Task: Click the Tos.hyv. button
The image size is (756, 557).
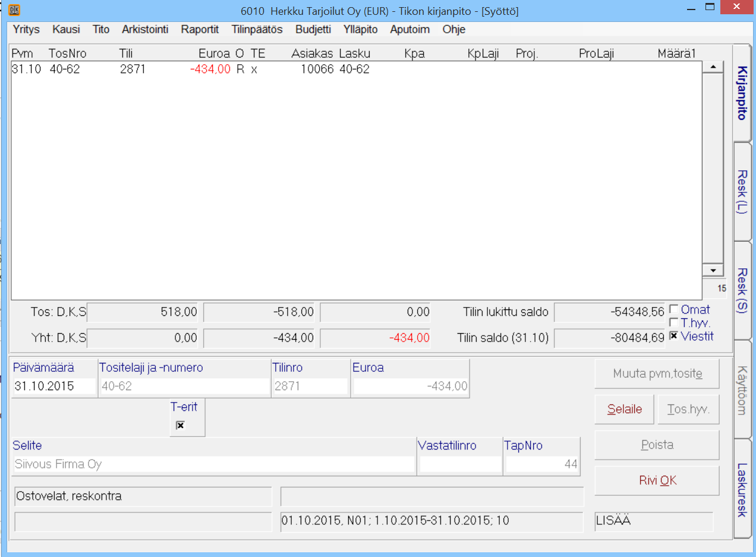Action: pyautogui.click(x=689, y=409)
